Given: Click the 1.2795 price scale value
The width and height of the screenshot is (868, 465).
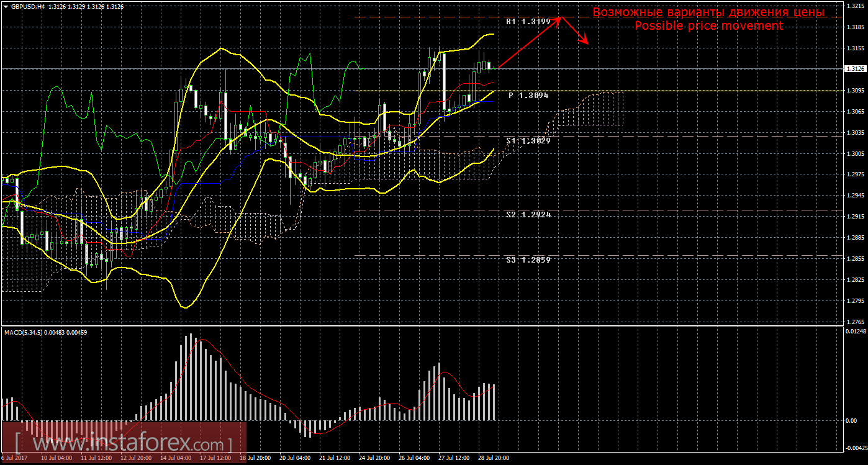Looking at the screenshot, I should pos(856,301).
